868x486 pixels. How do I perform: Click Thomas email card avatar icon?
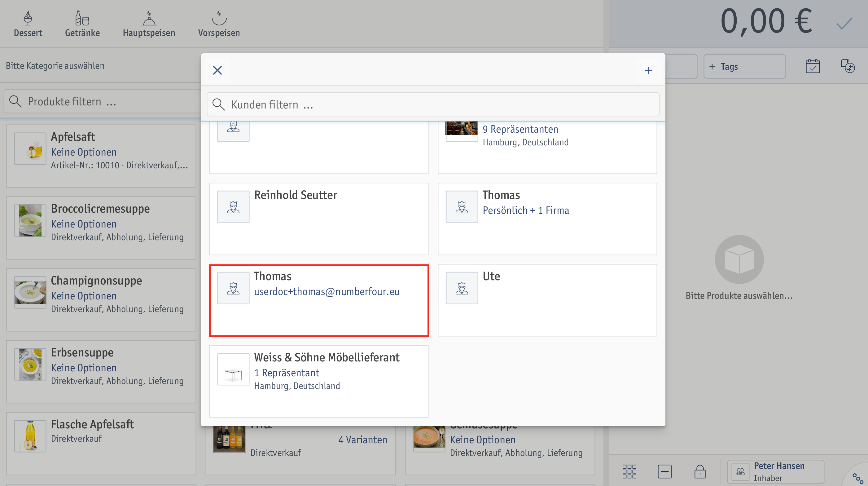point(233,288)
